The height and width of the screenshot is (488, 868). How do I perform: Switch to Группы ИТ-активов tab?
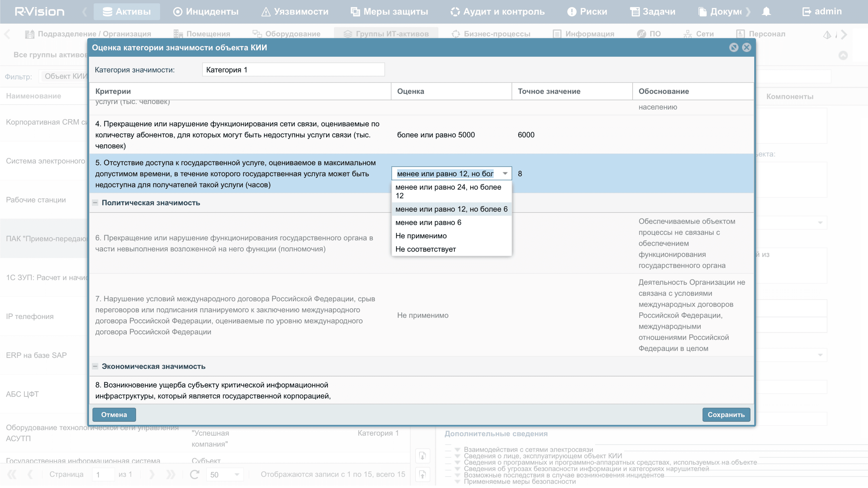386,34
